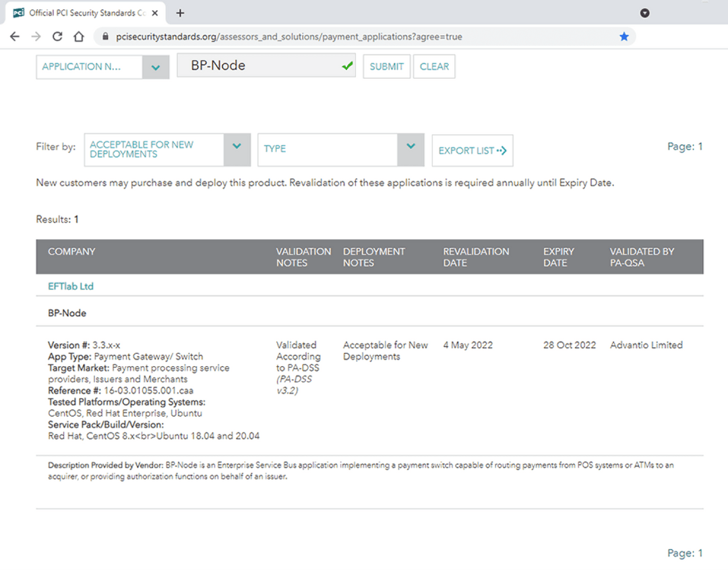Screen dimensions: 728x571
Task: Submit the search with the SUBMIT button
Action: (x=386, y=66)
